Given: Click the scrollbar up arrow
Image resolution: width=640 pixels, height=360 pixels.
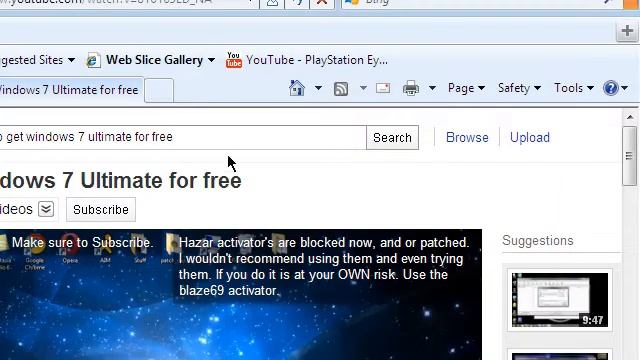Looking at the screenshot, I should click(x=630, y=118).
